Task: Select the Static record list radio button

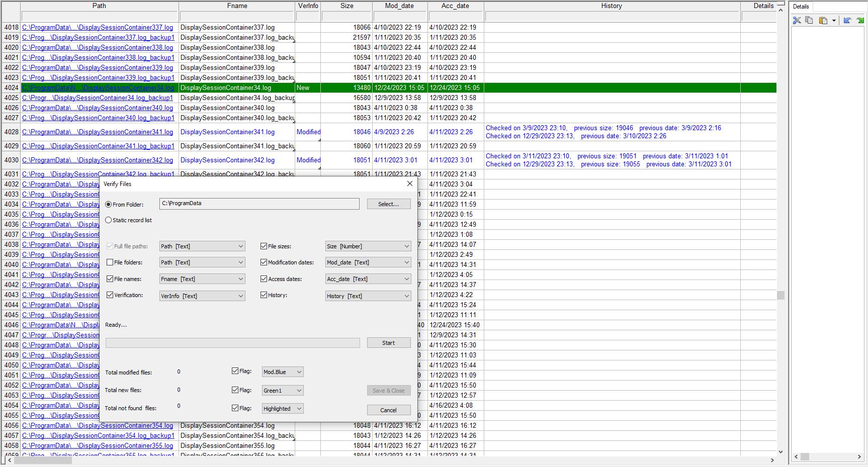Action: [x=109, y=220]
